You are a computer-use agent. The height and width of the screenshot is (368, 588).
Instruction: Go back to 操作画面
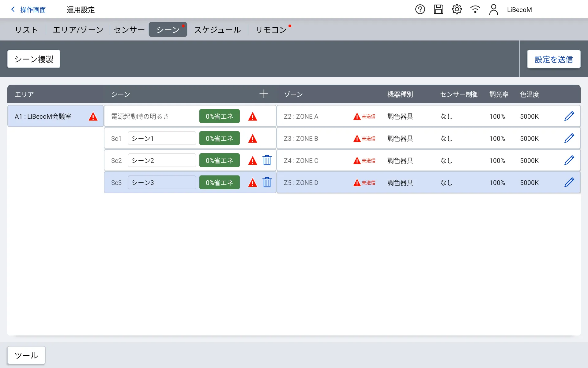(x=28, y=10)
